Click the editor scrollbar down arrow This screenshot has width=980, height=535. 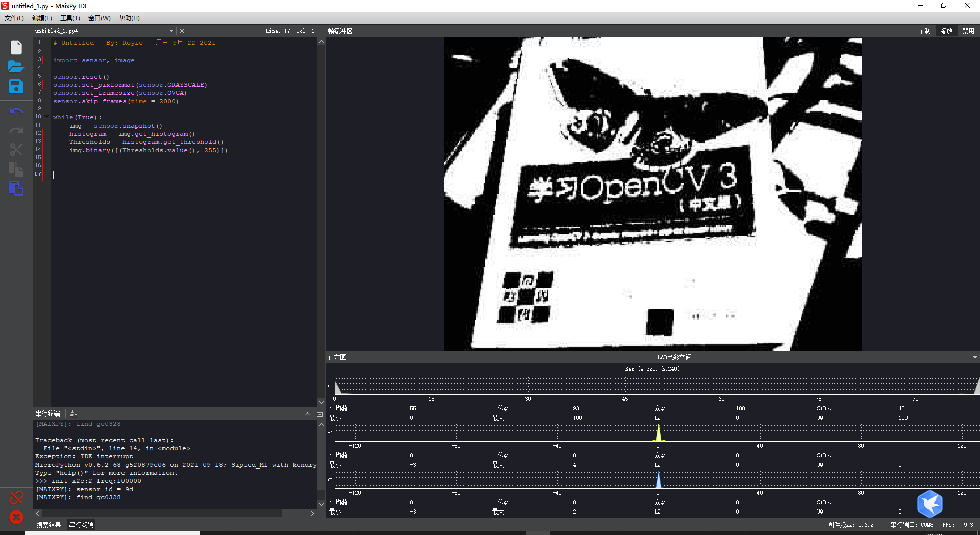coord(321,402)
